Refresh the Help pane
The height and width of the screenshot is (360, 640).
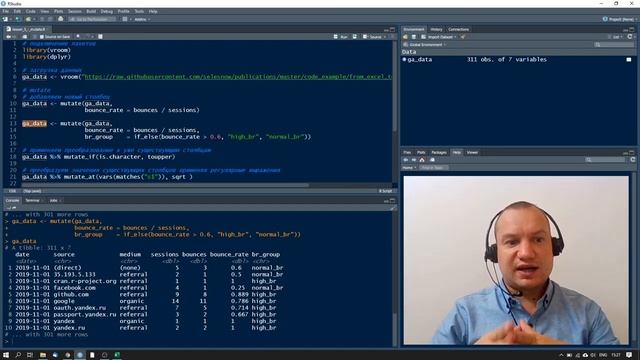tap(633, 160)
